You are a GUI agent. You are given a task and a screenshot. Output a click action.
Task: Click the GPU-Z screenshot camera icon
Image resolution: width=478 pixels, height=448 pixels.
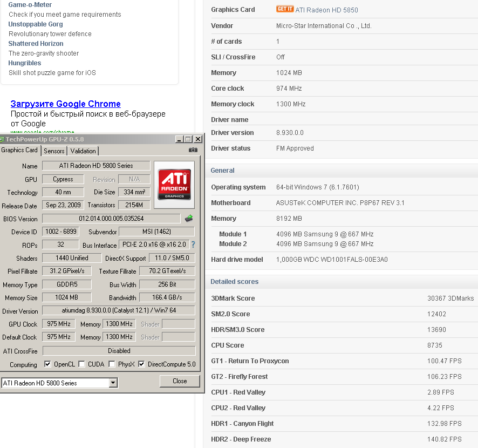coord(193,150)
